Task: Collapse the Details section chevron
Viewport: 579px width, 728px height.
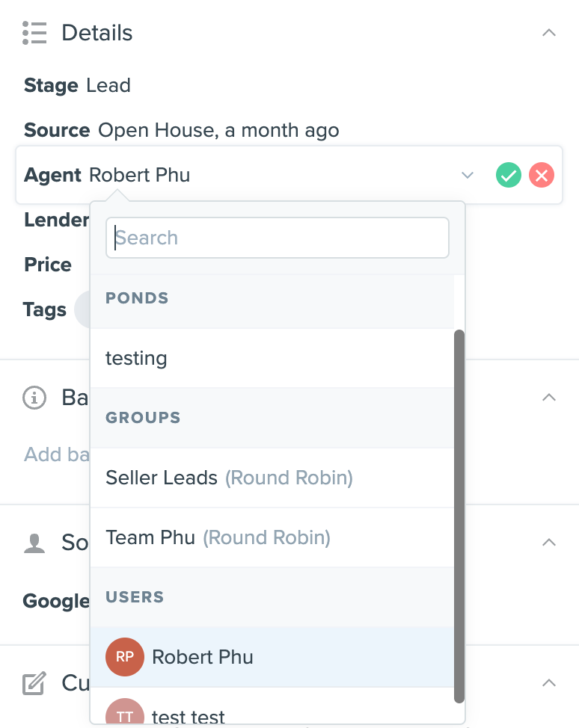Action: point(549,33)
